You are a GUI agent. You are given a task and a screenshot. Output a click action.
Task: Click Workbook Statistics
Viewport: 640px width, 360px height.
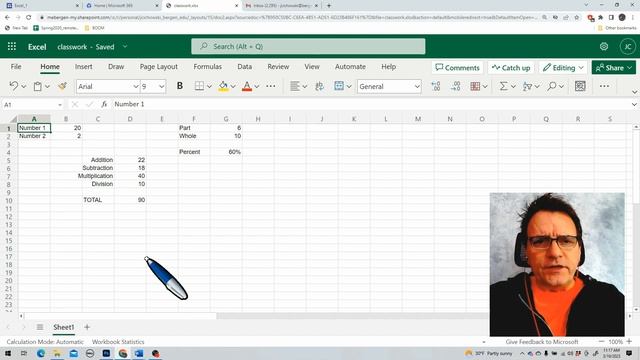(x=118, y=342)
